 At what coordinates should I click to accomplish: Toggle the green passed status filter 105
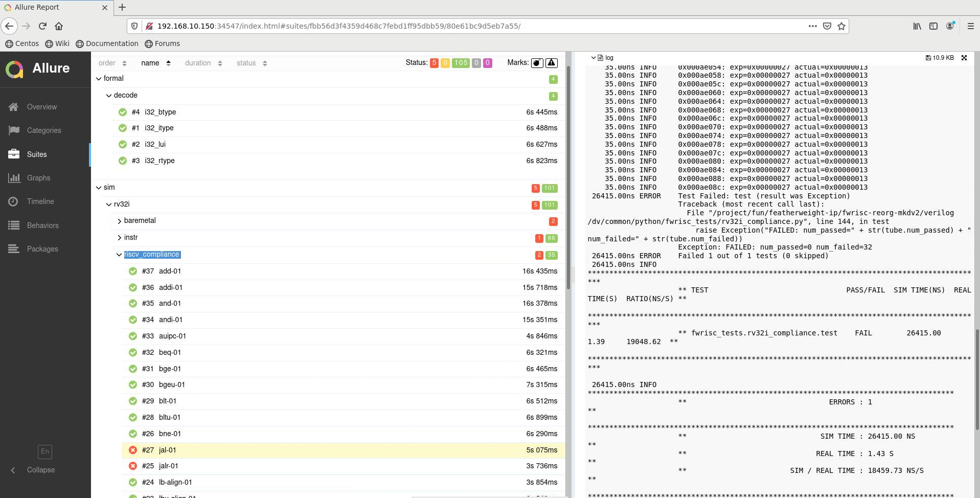[x=461, y=63]
